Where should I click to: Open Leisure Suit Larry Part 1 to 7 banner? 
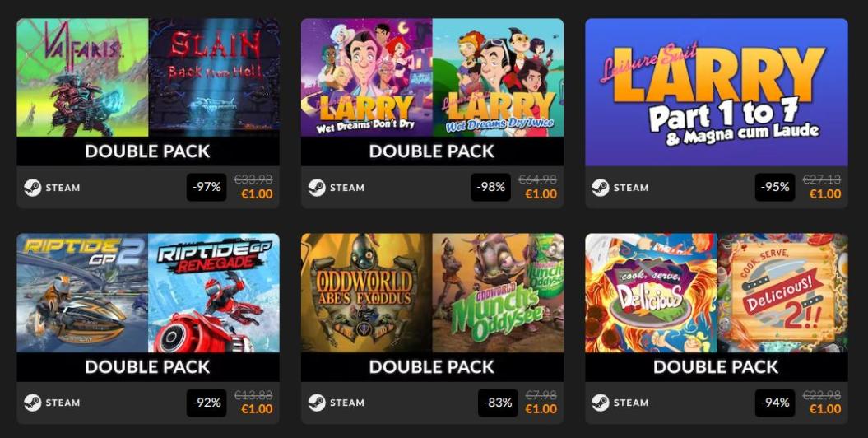pos(717,92)
